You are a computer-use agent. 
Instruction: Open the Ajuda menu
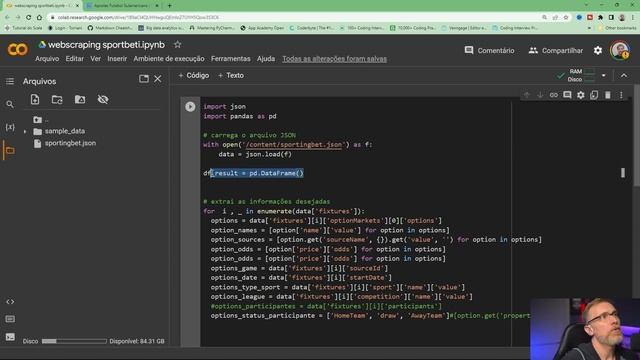(x=266, y=59)
